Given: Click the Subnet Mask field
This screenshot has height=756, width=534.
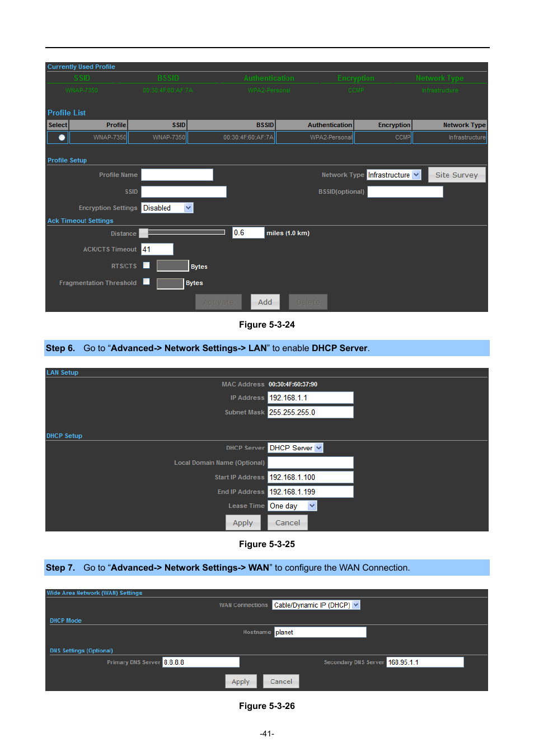Looking at the screenshot, I should tap(310, 412).
